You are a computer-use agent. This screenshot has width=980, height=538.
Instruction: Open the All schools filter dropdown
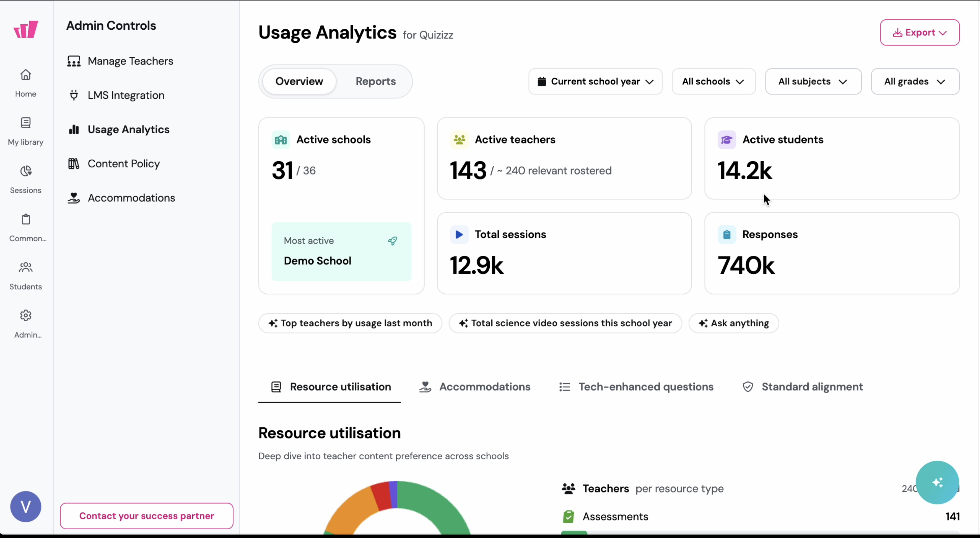tap(713, 81)
